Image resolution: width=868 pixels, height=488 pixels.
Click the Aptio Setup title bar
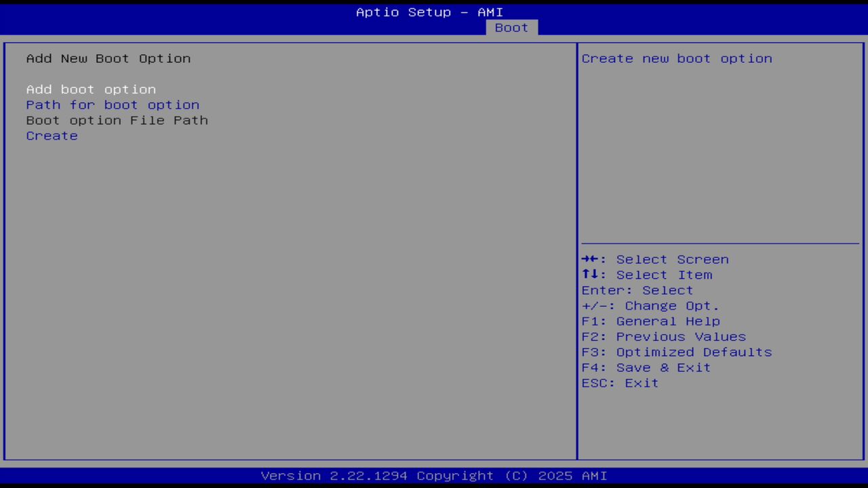(x=429, y=12)
